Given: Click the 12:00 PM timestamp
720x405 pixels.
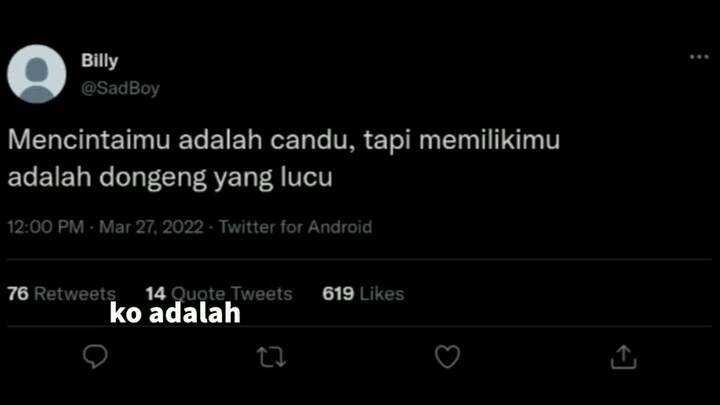Looking at the screenshot, I should (45, 227).
